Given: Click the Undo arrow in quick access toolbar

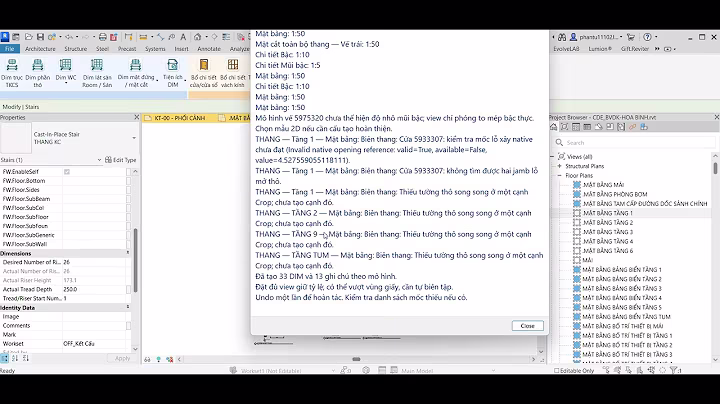Looking at the screenshot, I should [69, 37].
